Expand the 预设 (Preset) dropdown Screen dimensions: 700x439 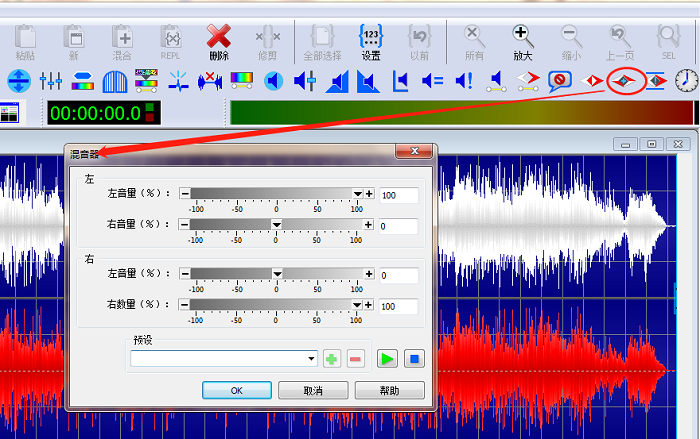click(x=311, y=358)
